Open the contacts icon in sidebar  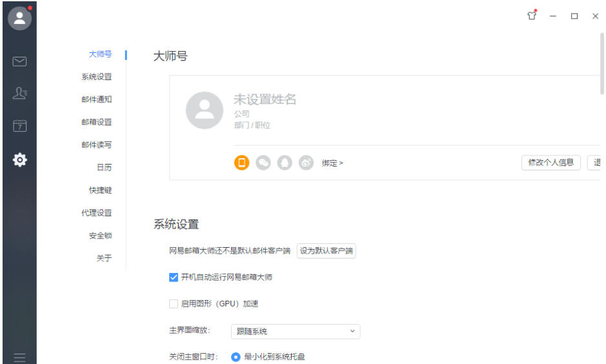(19, 93)
